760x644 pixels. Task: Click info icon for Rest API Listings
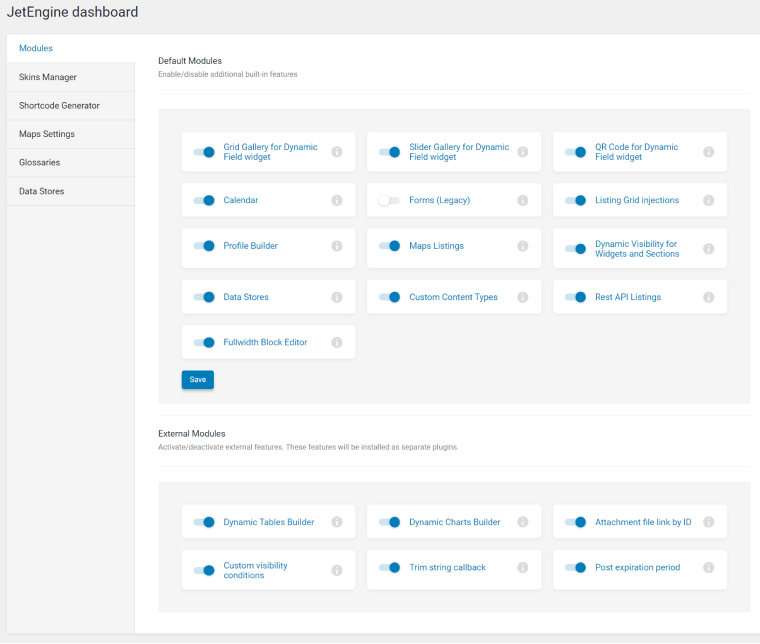(x=709, y=297)
